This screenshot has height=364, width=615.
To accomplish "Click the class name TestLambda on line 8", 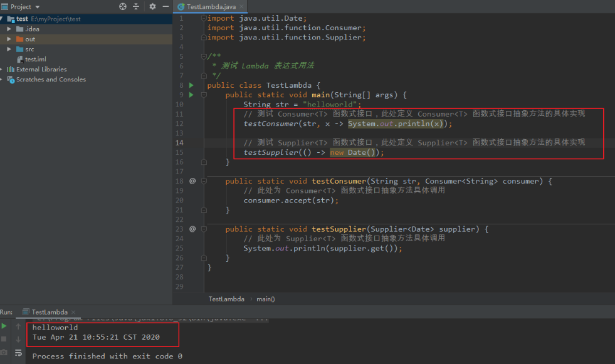I will [289, 85].
